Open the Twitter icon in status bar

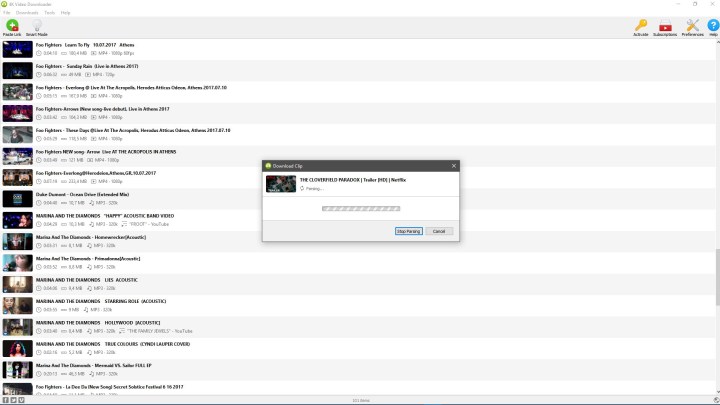click(13, 400)
